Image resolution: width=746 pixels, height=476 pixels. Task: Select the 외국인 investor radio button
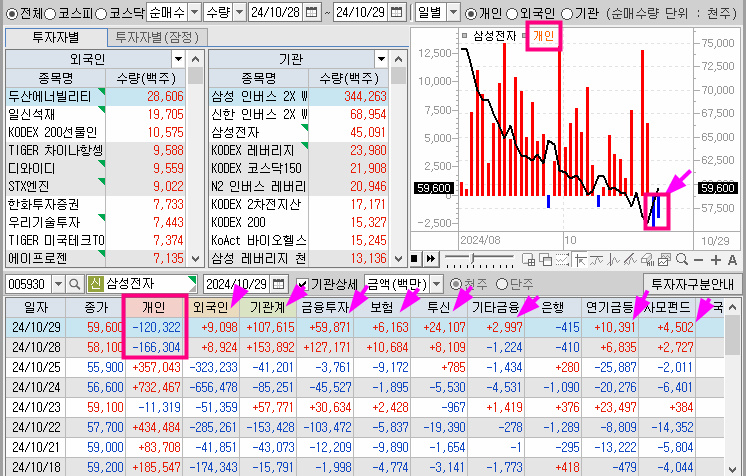(512, 13)
